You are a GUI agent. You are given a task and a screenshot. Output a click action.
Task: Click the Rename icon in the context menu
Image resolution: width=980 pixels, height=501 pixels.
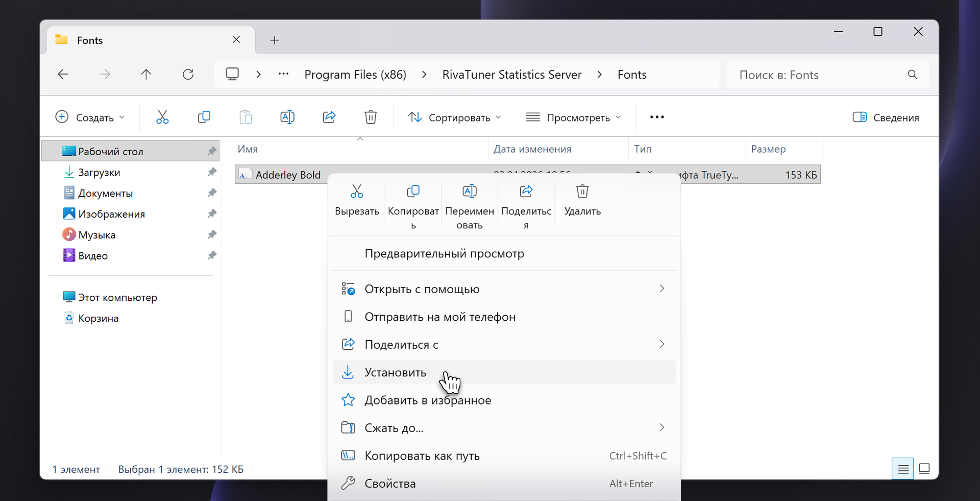(469, 192)
